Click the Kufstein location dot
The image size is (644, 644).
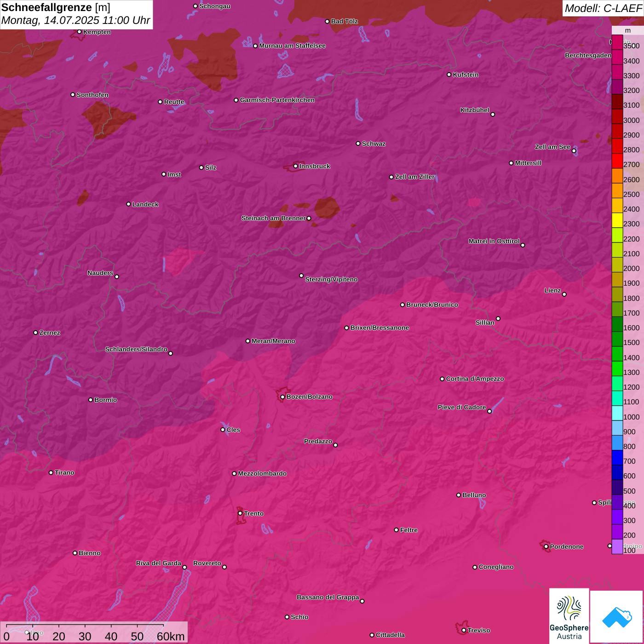449,75
